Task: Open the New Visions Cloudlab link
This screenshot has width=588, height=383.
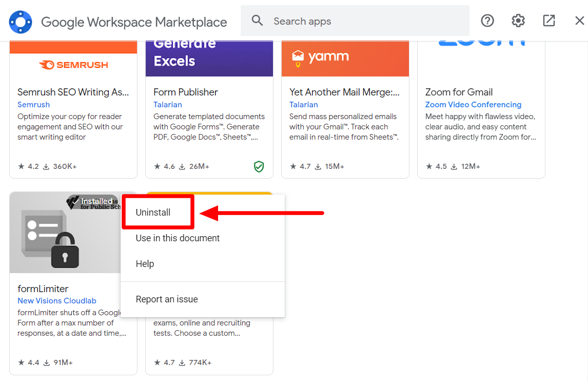Action: [56, 301]
